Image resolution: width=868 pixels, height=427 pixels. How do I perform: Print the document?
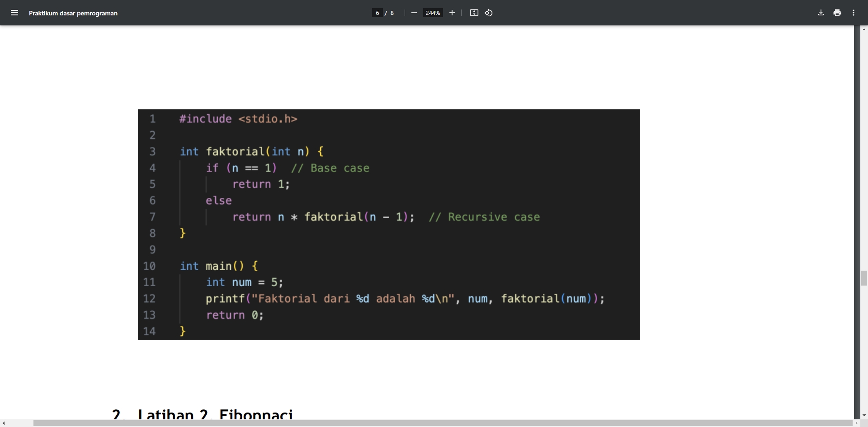point(837,13)
